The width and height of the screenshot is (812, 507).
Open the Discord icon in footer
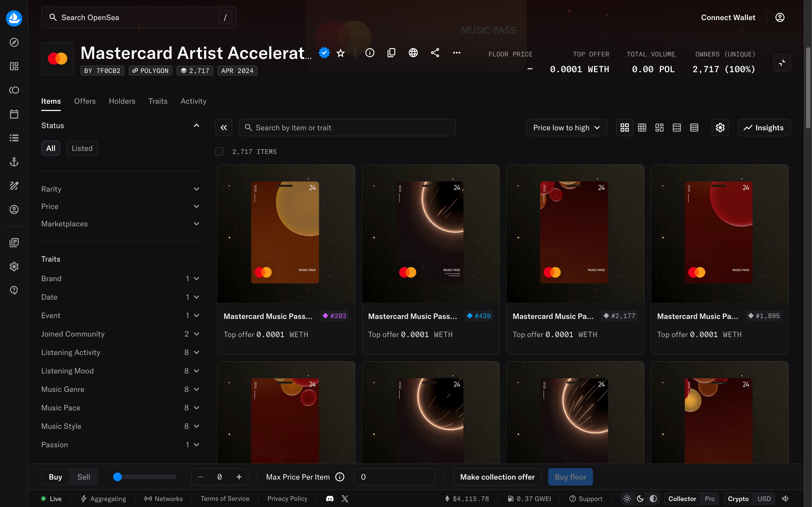pyautogui.click(x=329, y=499)
